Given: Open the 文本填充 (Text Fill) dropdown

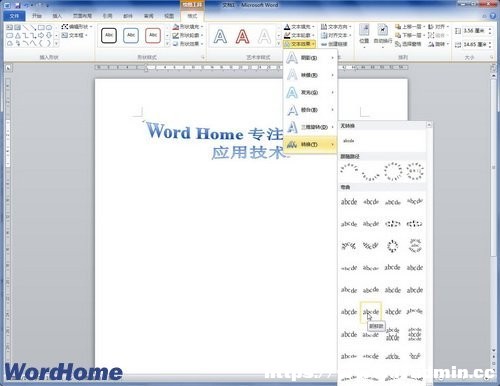Looking at the screenshot, I should (x=299, y=27).
